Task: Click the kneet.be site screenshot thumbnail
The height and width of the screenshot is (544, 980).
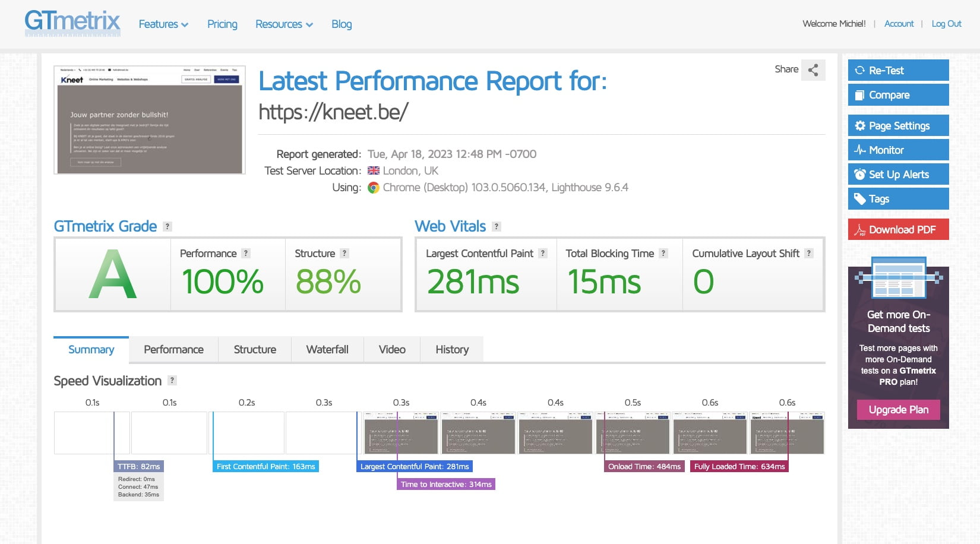Action: pyautogui.click(x=150, y=120)
